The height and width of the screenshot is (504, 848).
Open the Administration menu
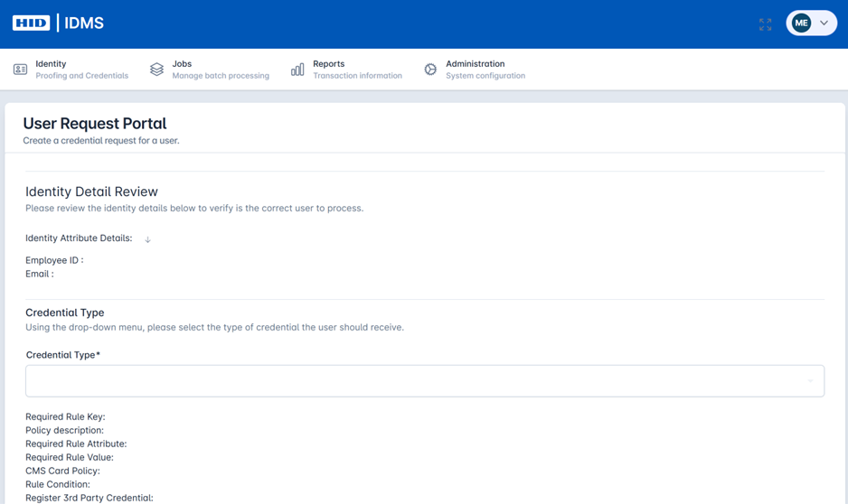pyautogui.click(x=475, y=70)
